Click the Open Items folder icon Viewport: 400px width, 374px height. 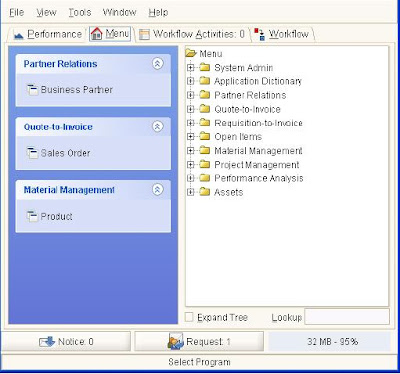pos(205,136)
